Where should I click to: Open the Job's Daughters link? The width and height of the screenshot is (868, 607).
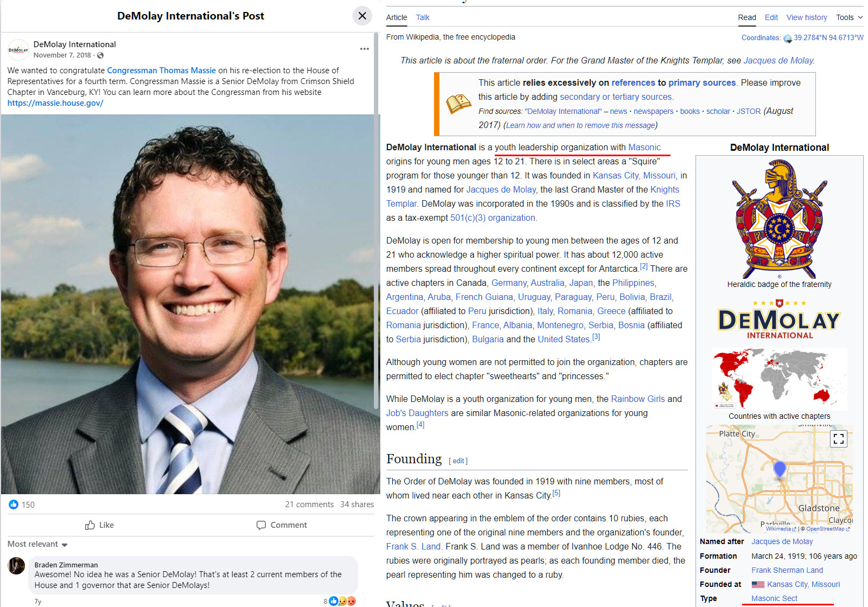click(417, 413)
